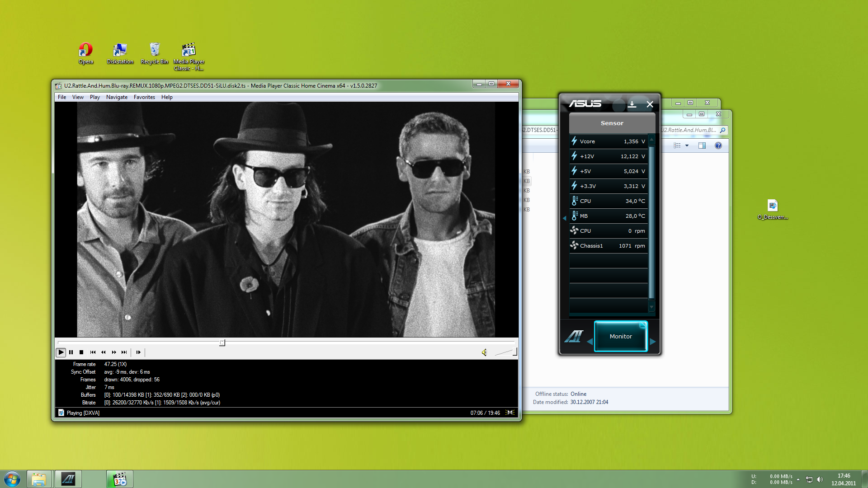
Task: Click the 07:06 / 19:46 time display
Action: [x=485, y=413]
